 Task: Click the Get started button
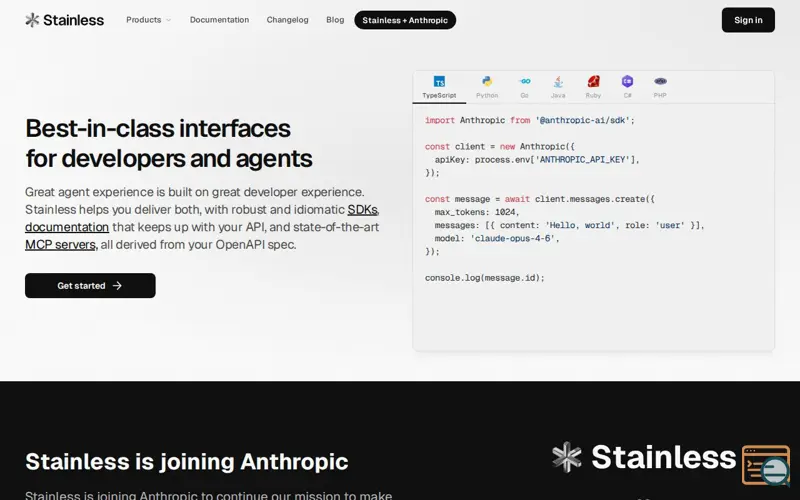(90, 286)
